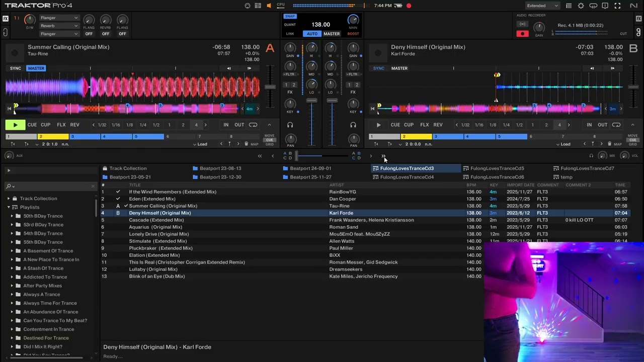Expand the 50th BDay Trance folder
Image resolution: width=644 pixels, height=362 pixels.
12,216
